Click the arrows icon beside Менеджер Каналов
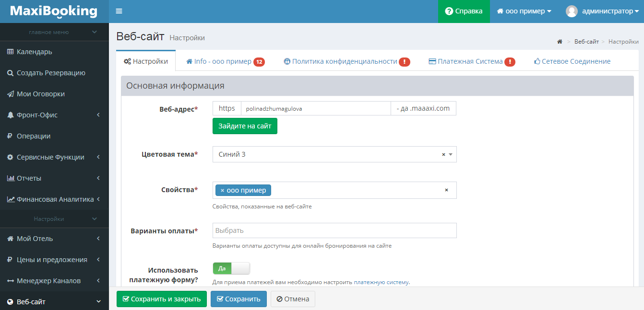Viewport: 644px width, 310px height. coord(10,281)
